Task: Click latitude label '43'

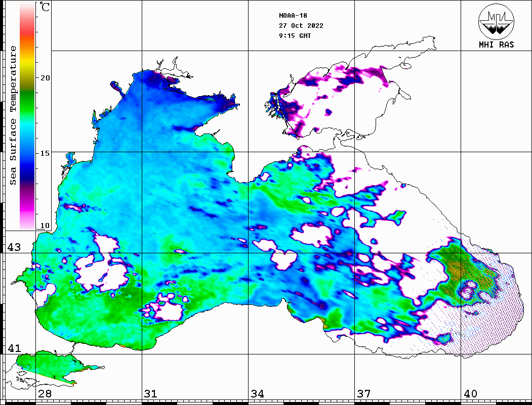Action: point(14,247)
